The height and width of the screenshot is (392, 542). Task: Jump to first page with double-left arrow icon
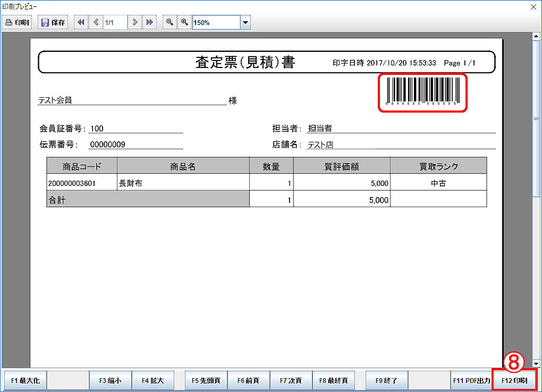coord(81,22)
